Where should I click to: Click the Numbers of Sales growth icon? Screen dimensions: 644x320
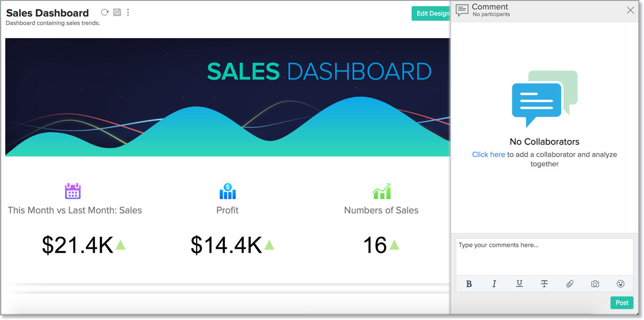click(382, 191)
